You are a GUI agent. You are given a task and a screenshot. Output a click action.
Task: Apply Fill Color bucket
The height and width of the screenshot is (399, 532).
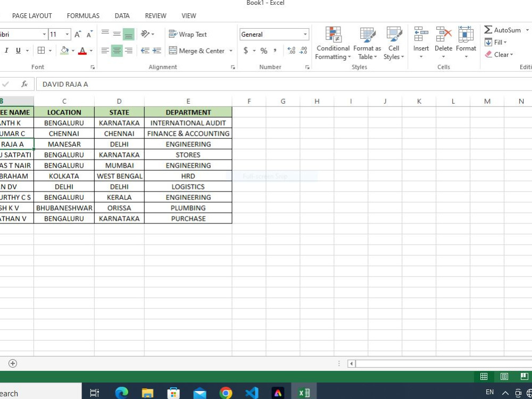pos(64,51)
